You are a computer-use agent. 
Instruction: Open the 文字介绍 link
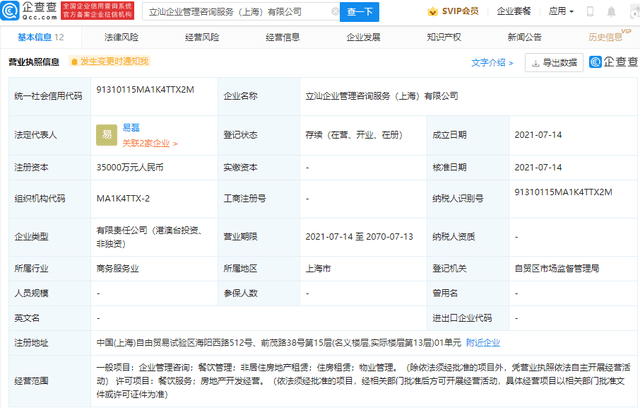(x=492, y=63)
